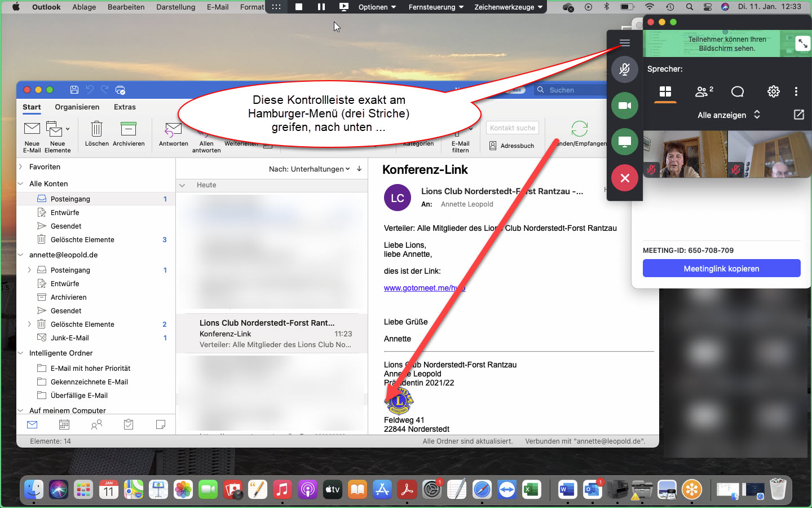The image size is (812, 508).
Task: Open the Nach: Unterhaltungen sort dropdown
Action: [309, 169]
